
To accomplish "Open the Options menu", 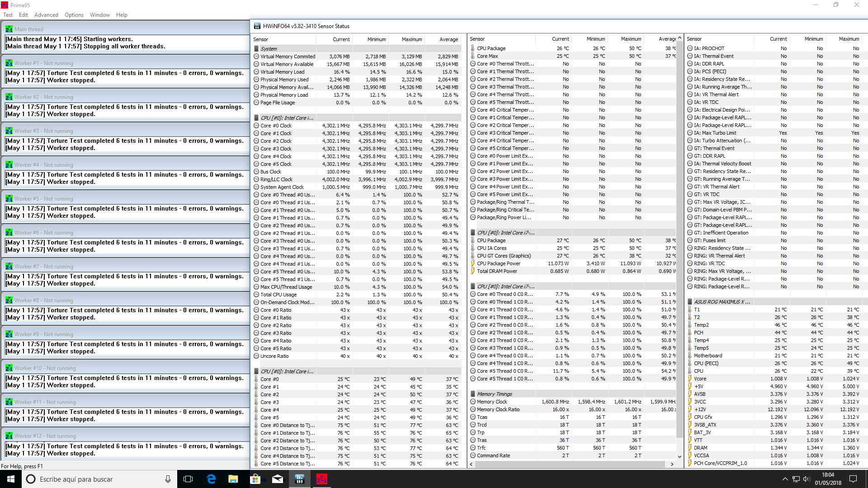I will click(x=74, y=14).
